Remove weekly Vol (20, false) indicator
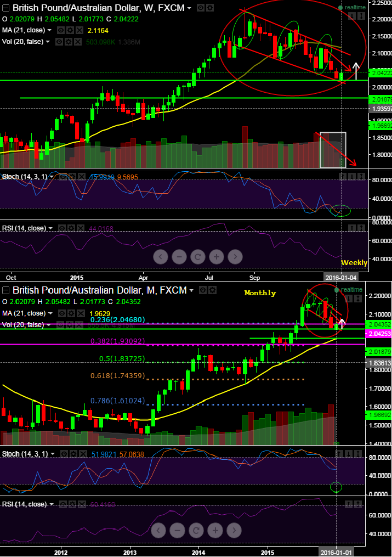This screenshot has height=557, width=392. (78, 42)
